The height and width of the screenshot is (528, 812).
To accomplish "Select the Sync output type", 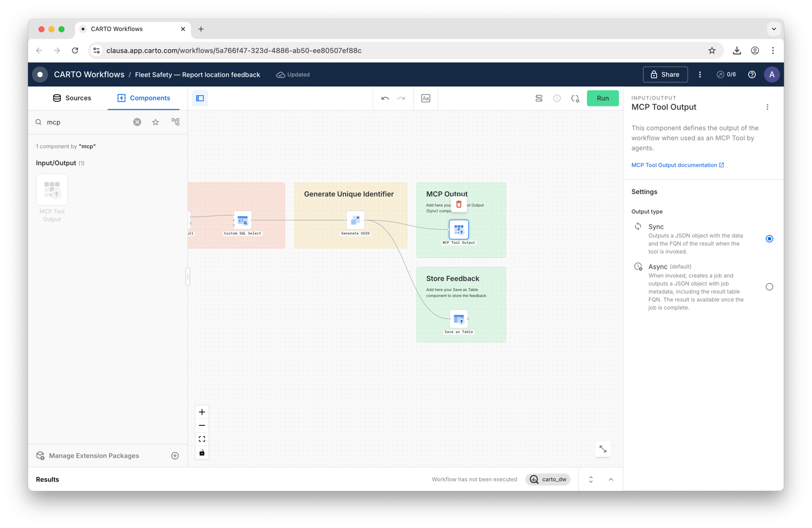I will pos(769,239).
